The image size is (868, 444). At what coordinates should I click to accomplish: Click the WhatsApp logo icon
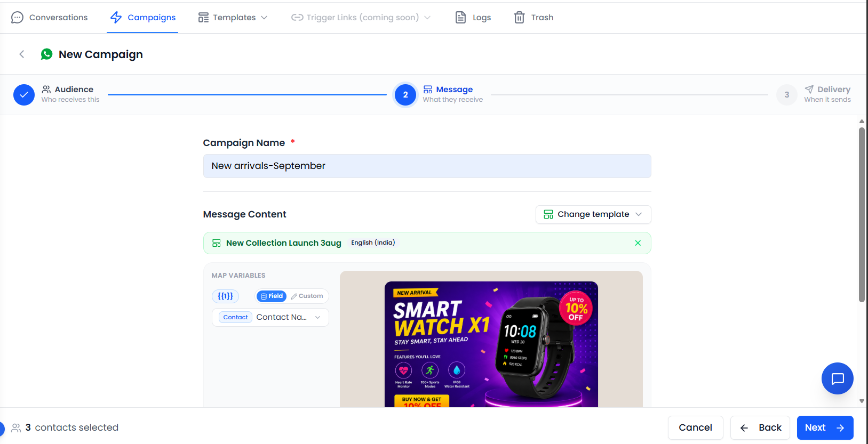tap(47, 54)
